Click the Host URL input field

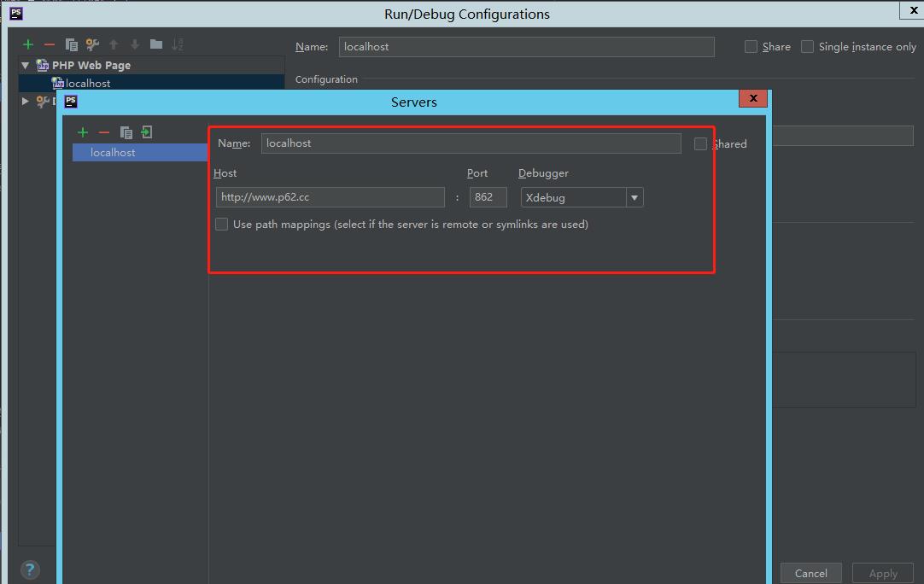(x=330, y=197)
